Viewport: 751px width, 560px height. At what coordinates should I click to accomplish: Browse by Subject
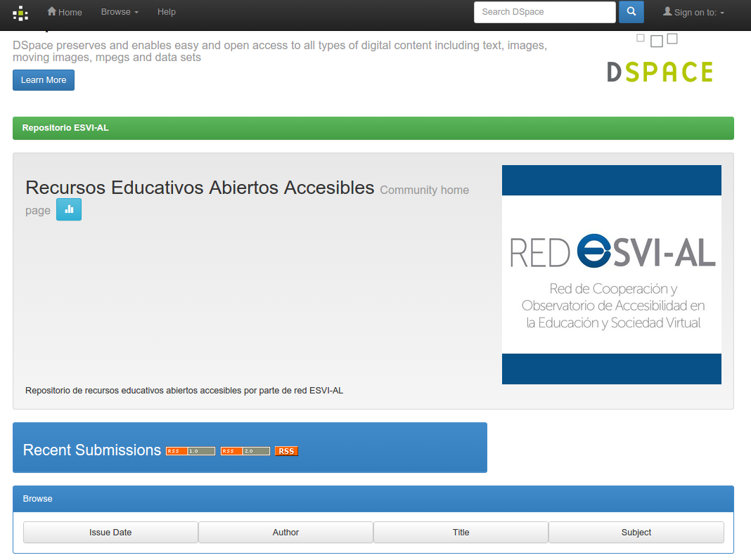tap(636, 532)
